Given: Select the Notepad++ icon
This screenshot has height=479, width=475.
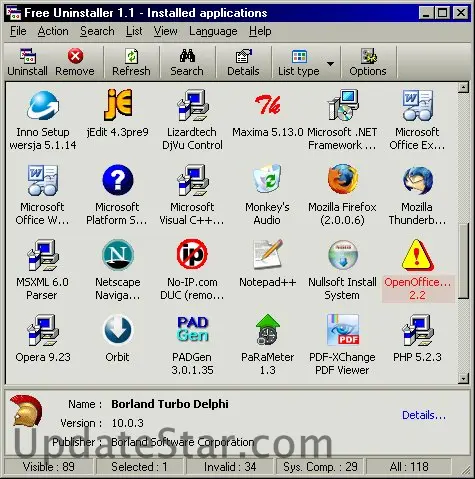Looking at the screenshot, I should coord(268,254).
